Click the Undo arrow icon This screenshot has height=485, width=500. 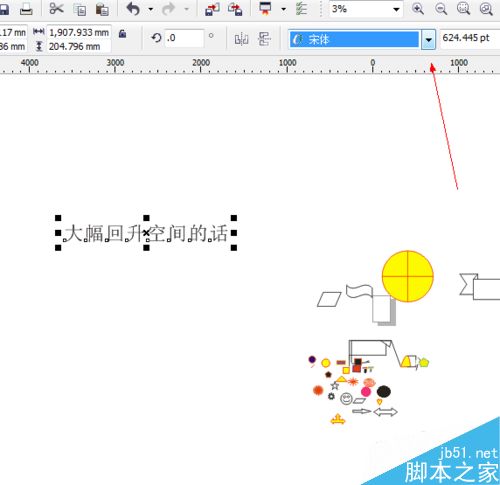point(133,9)
